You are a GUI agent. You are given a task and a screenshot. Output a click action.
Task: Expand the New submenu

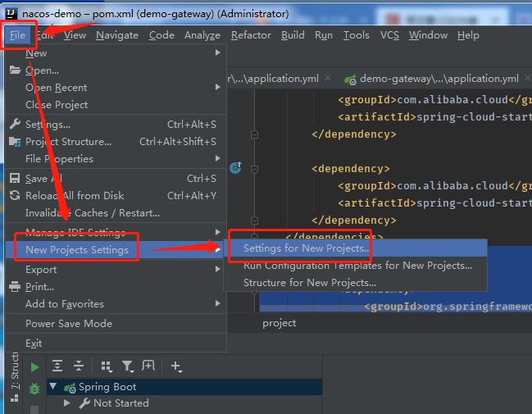116,53
